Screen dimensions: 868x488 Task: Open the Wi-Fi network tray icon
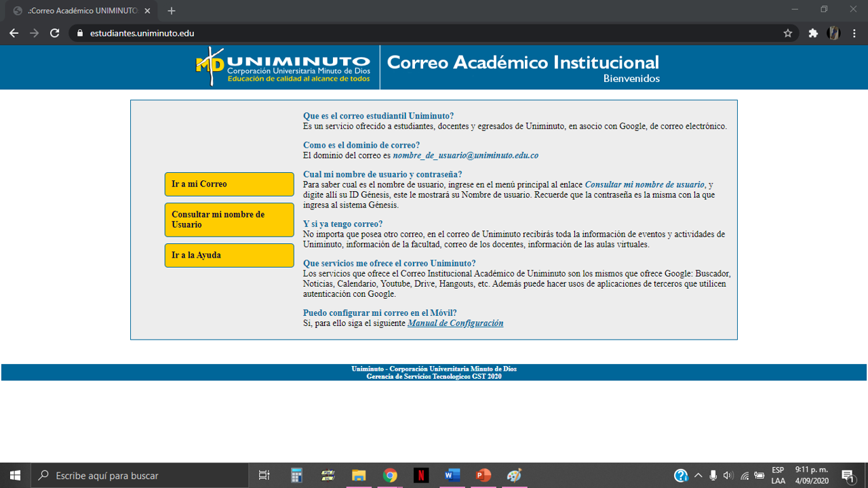point(745,475)
